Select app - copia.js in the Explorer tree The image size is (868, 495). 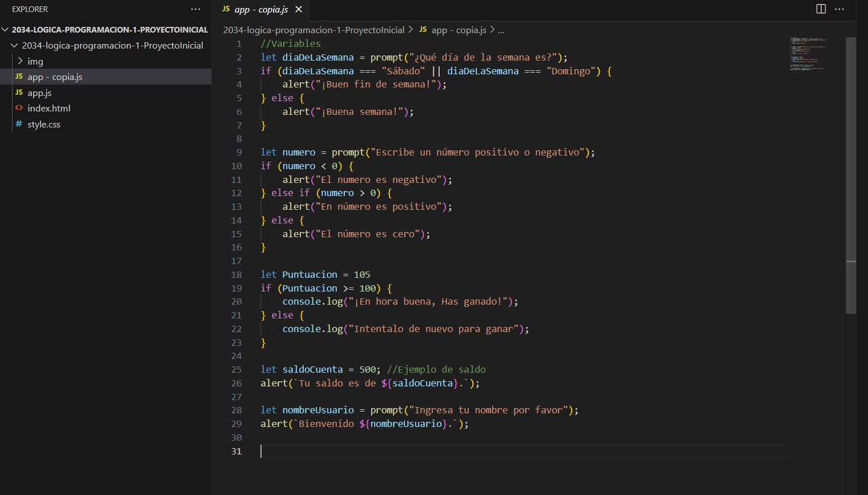[x=106, y=77]
